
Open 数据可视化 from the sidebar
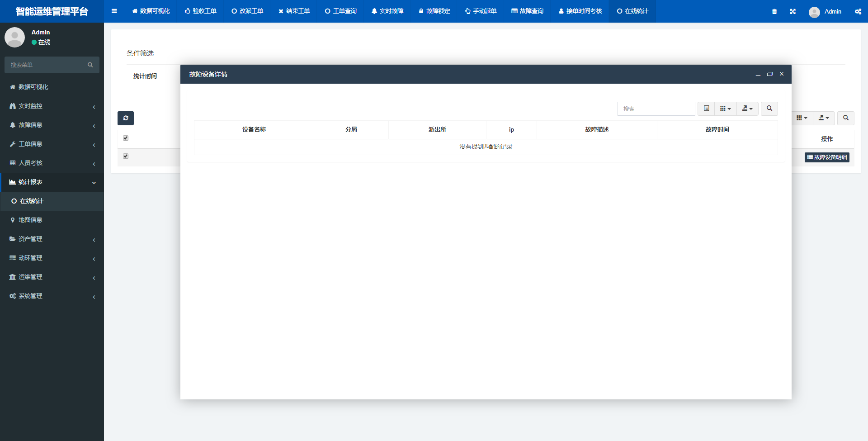(x=52, y=87)
